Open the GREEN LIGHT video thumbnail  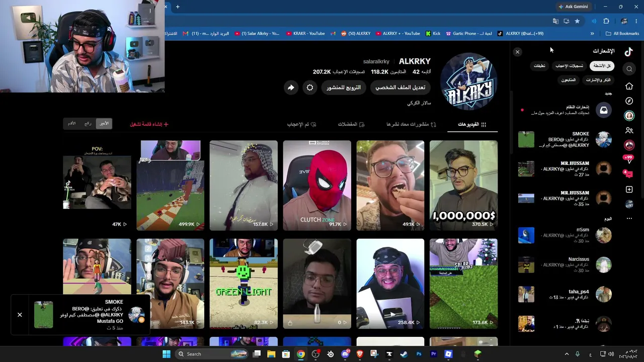[244, 284]
